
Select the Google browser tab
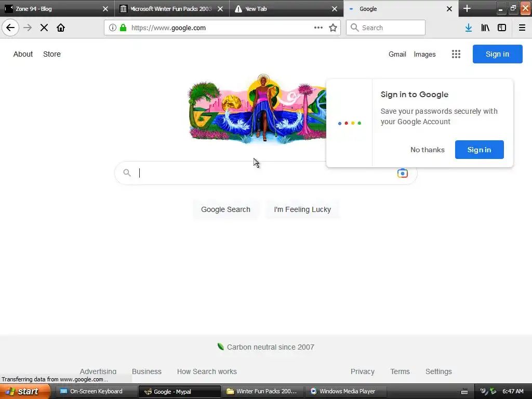click(x=401, y=8)
